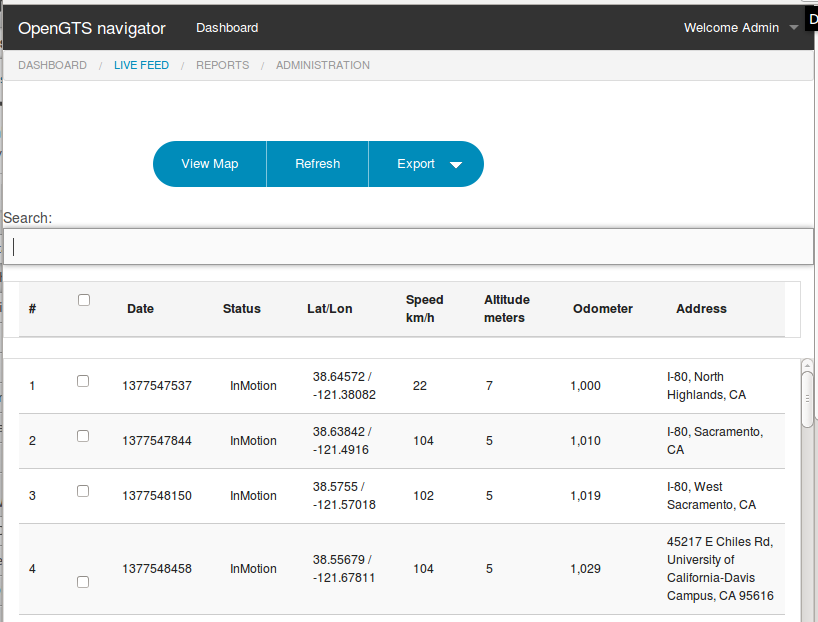Select the date 1377547537 in row 1
Image resolution: width=818 pixels, height=622 pixels.
[x=157, y=385]
